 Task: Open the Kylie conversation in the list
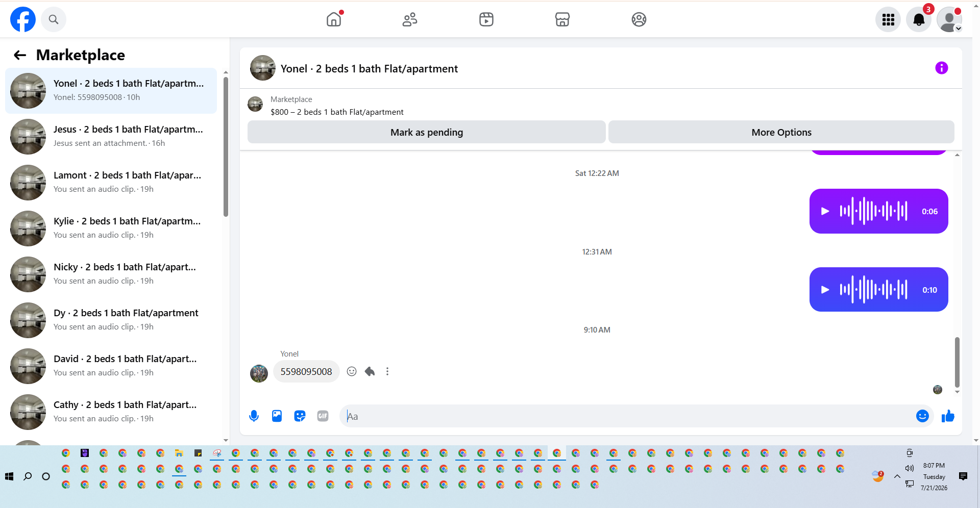click(x=111, y=228)
